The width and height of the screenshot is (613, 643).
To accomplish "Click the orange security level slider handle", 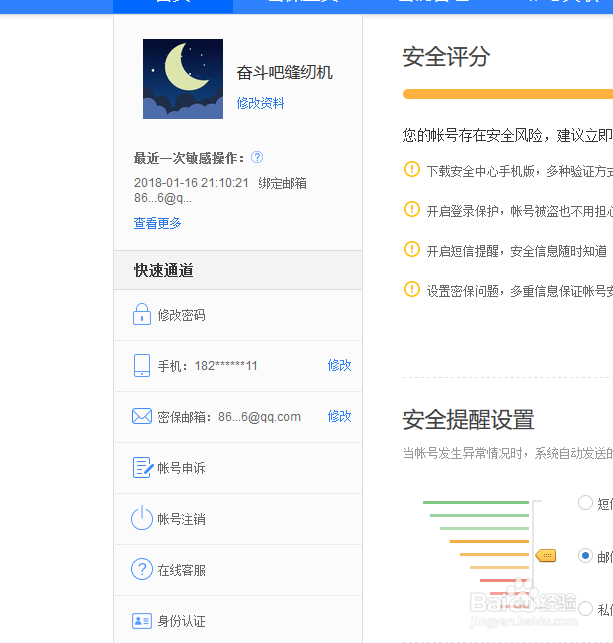I will pos(546,555).
